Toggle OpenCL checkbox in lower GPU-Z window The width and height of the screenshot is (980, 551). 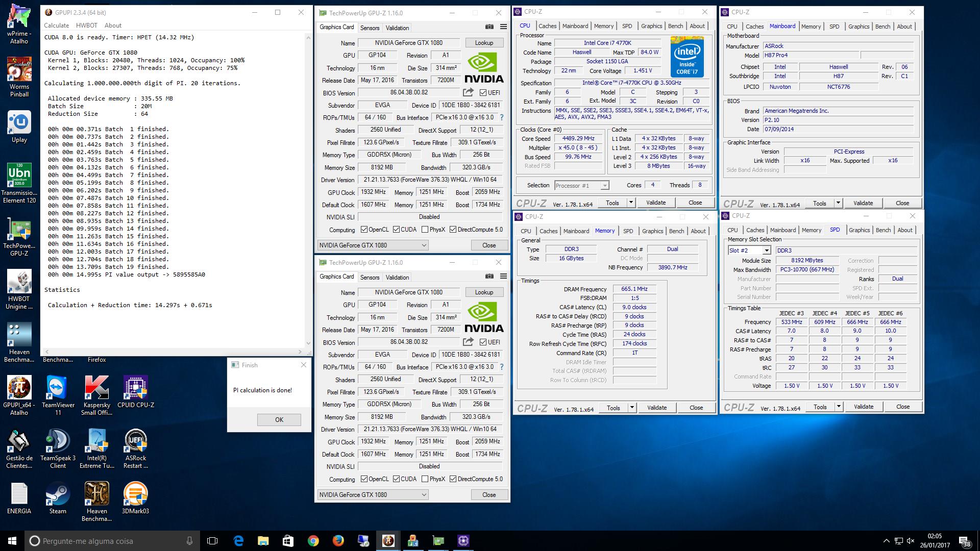pos(364,479)
